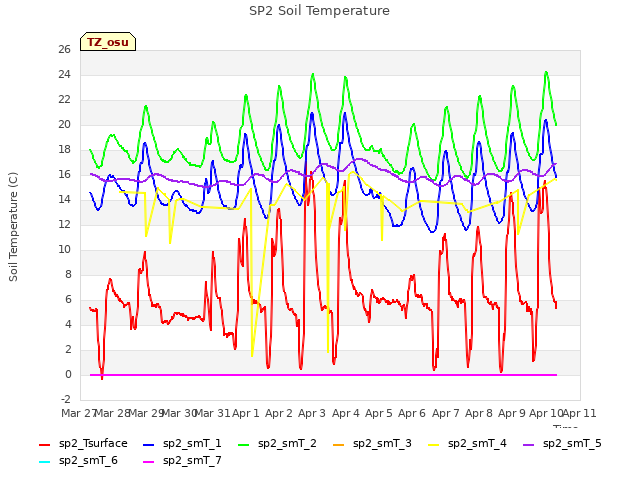Click the Apr 11 x-axis tick label
The height and width of the screenshot is (480, 640).
point(580,413)
